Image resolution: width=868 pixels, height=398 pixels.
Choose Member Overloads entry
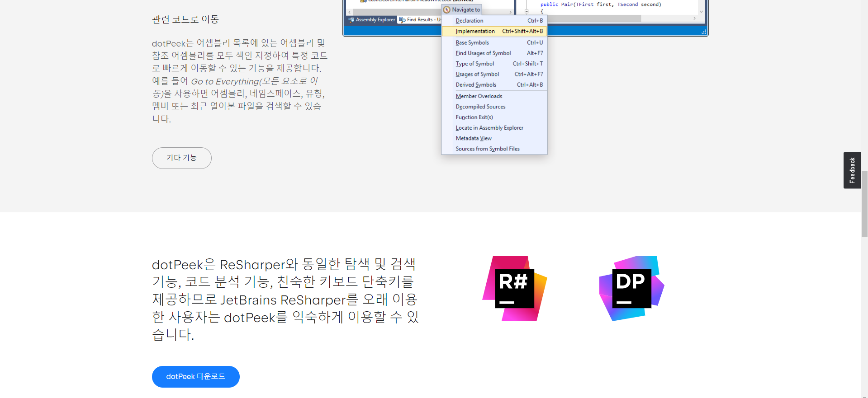click(x=494, y=96)
